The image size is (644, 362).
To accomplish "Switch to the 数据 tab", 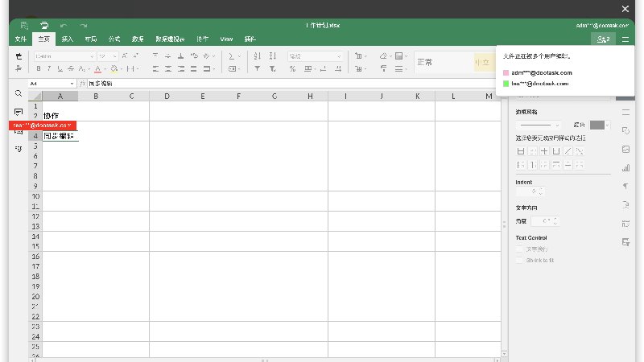I will (x=138, y=39).
